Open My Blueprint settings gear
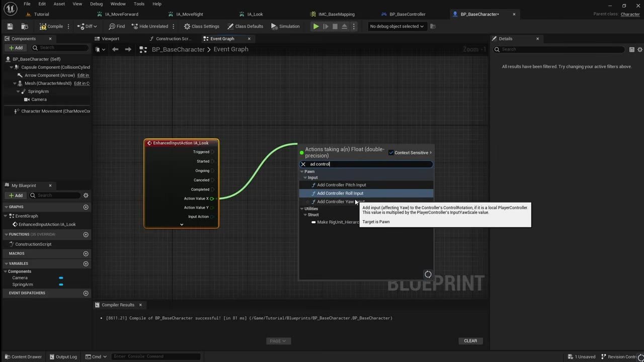 coord(86,195)
